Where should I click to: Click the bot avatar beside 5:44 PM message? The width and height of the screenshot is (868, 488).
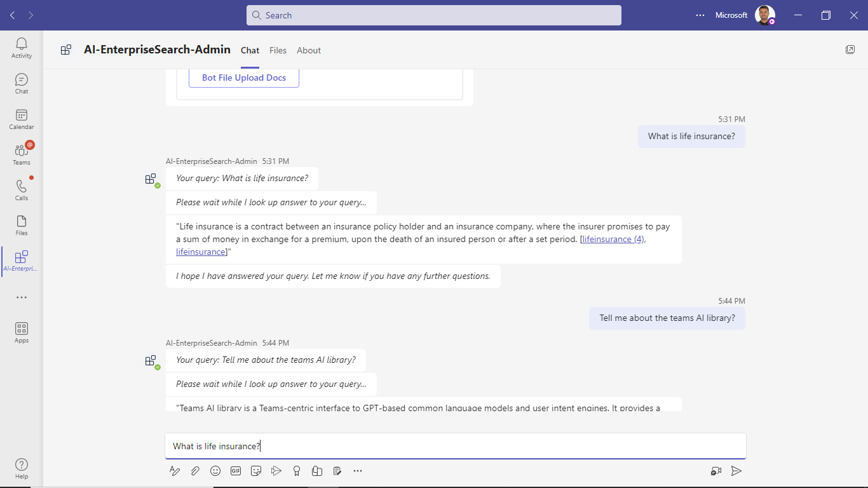pyautogui.click(x=151, y=362)
